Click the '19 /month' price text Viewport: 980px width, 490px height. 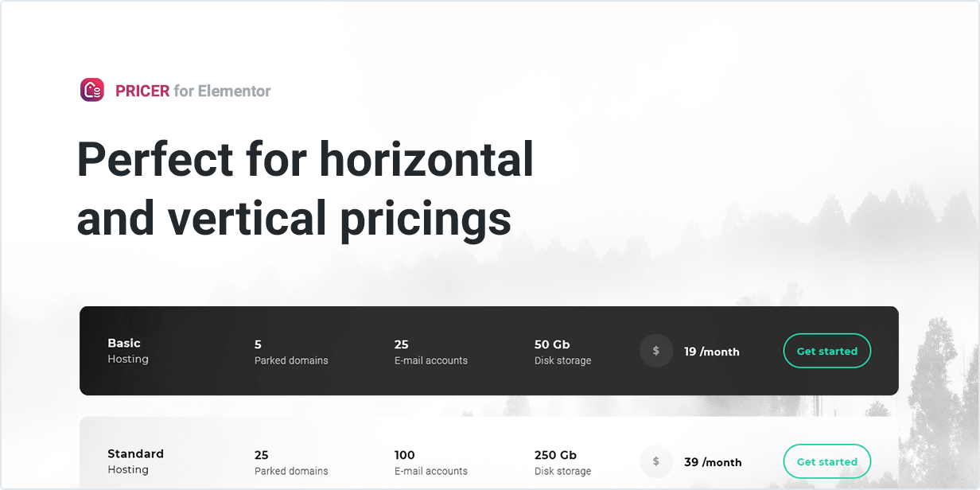711,351
